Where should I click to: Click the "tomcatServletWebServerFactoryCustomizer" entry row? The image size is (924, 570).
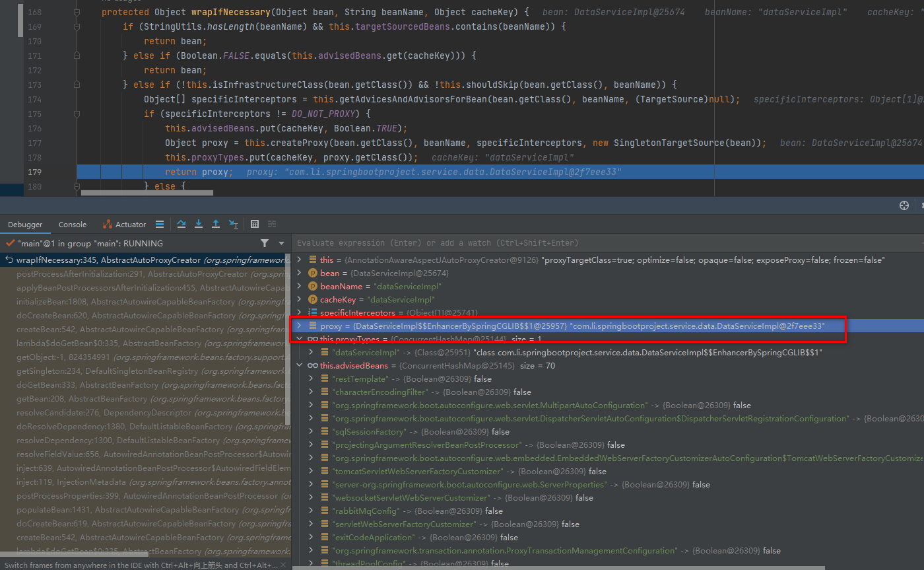pos(607,472)
